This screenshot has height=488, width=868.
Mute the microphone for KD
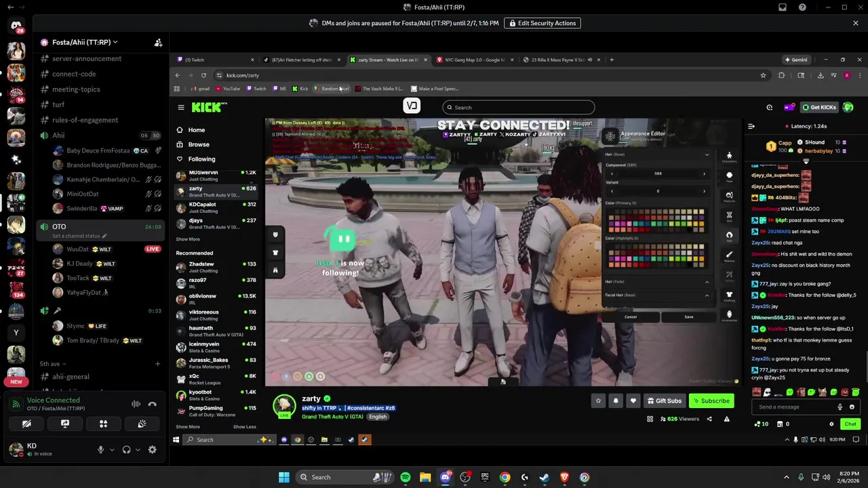pos(100,449)
